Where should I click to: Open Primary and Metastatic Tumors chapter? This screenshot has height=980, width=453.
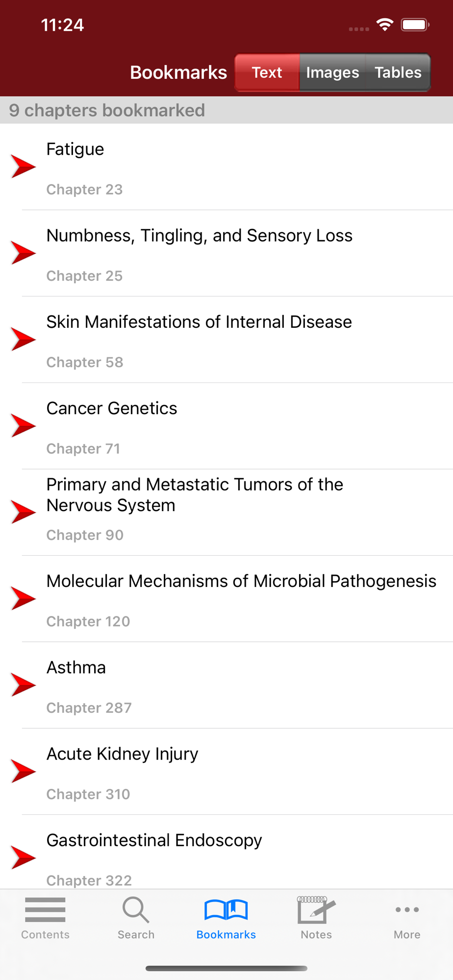195,495
